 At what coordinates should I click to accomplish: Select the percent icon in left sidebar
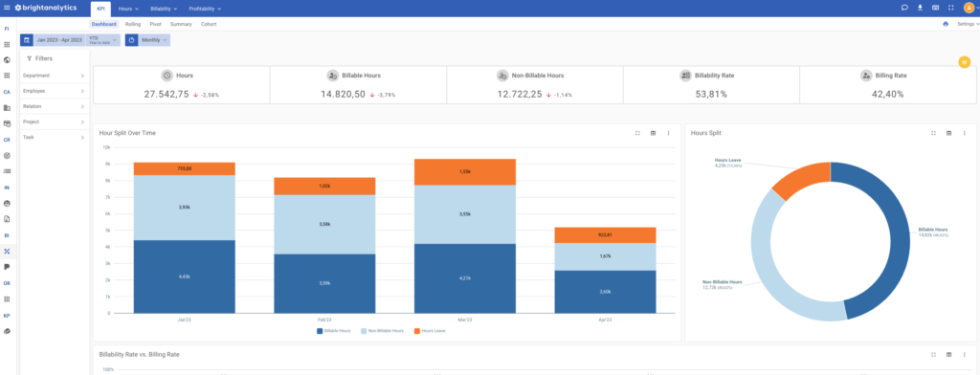tap(7, 252)
